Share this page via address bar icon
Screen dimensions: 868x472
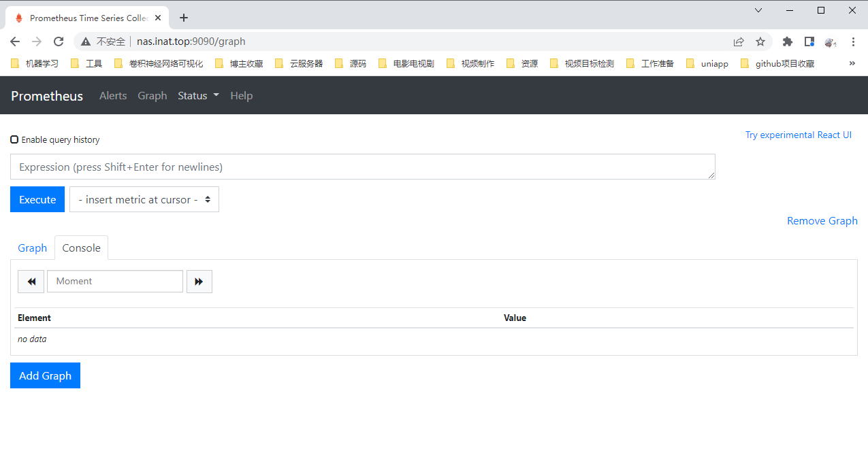pos(739,41)
